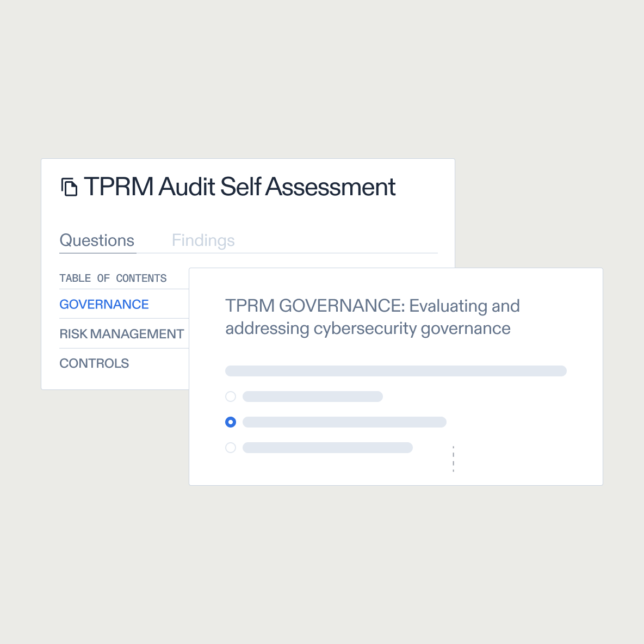Click the underline beneath the Questions tab
644x644 pixels.
tap(97, 252)
